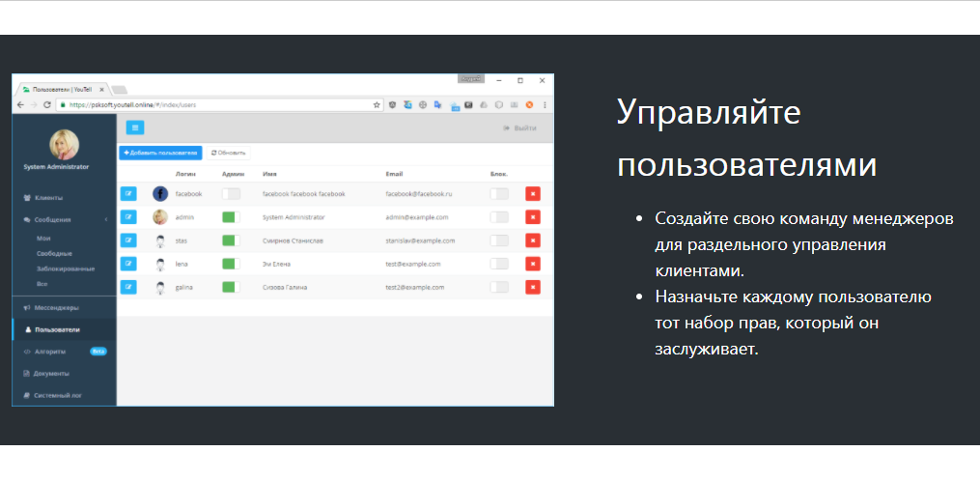Bookmark page with star icon
This screenshot has height=480, width=980.
tap(377, 105)
